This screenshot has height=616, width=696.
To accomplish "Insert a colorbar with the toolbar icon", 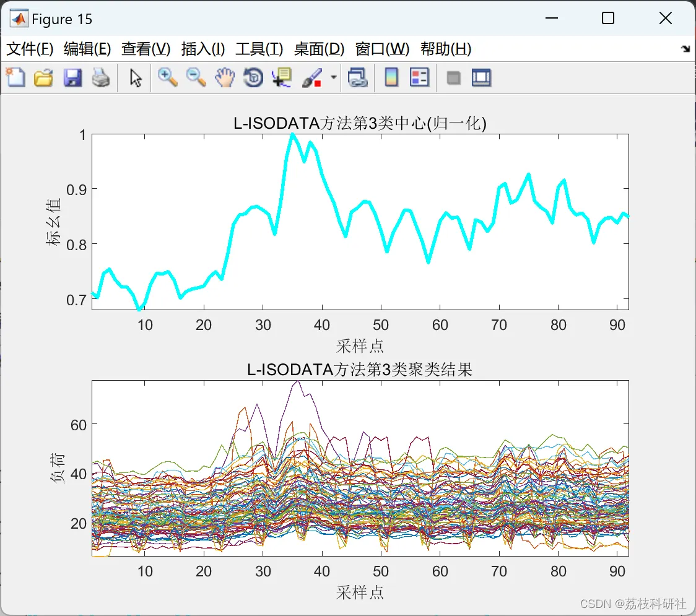I will pyautogui.click(x=391, y=77).
